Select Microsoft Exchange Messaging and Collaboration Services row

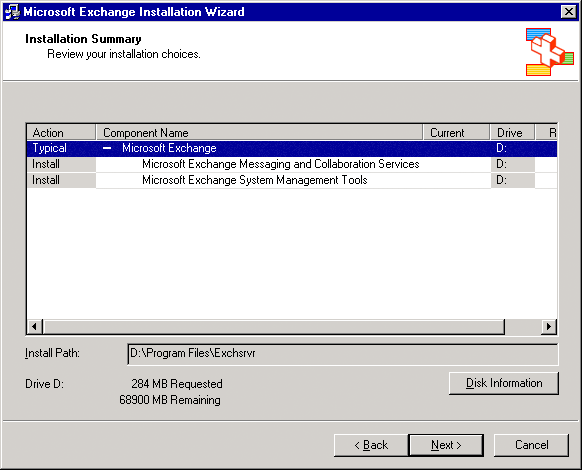(281, 164)
